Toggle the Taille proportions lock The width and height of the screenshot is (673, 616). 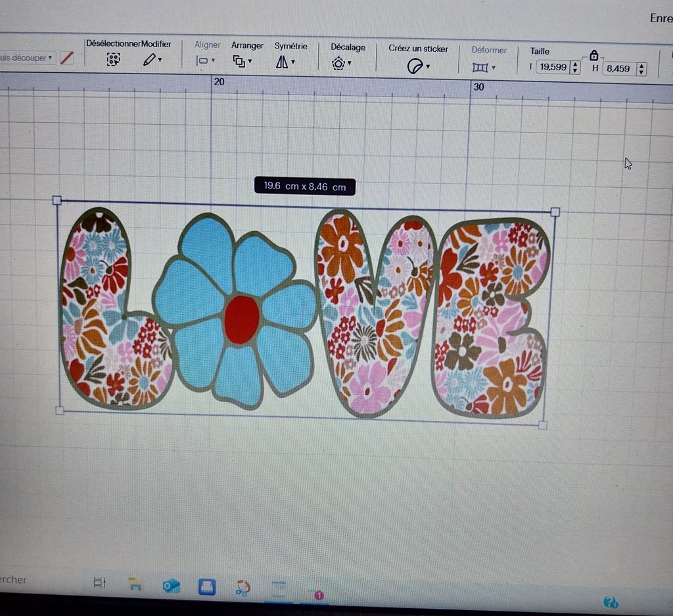click(x=594, y=55)
